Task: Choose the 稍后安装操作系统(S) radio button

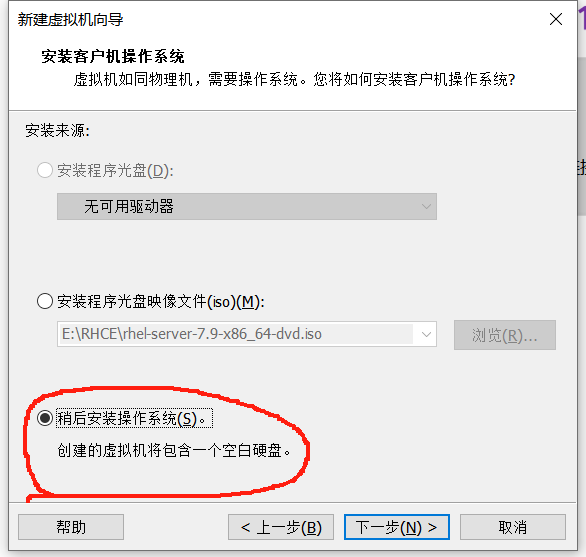Action: click(x=45, y=418)
